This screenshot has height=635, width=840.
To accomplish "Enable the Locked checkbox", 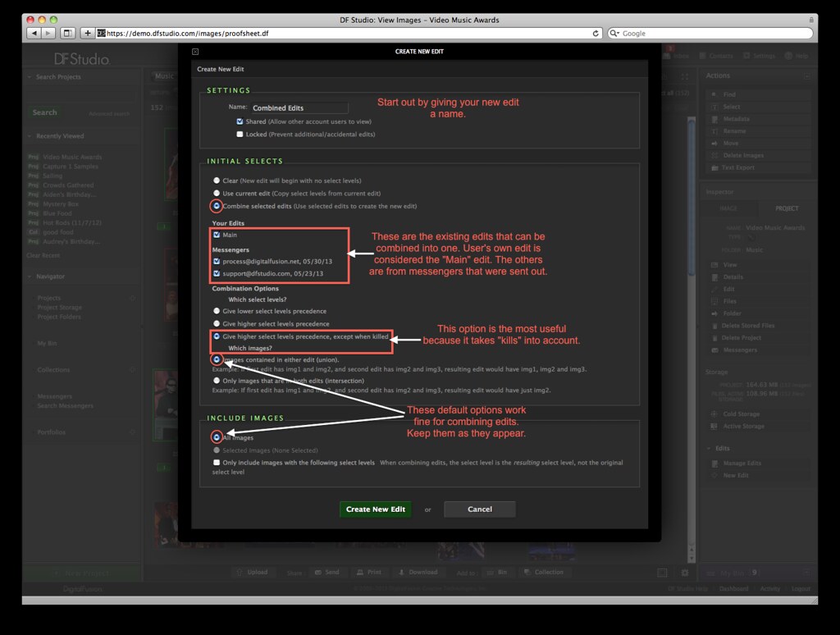I will tap(240, 134).
